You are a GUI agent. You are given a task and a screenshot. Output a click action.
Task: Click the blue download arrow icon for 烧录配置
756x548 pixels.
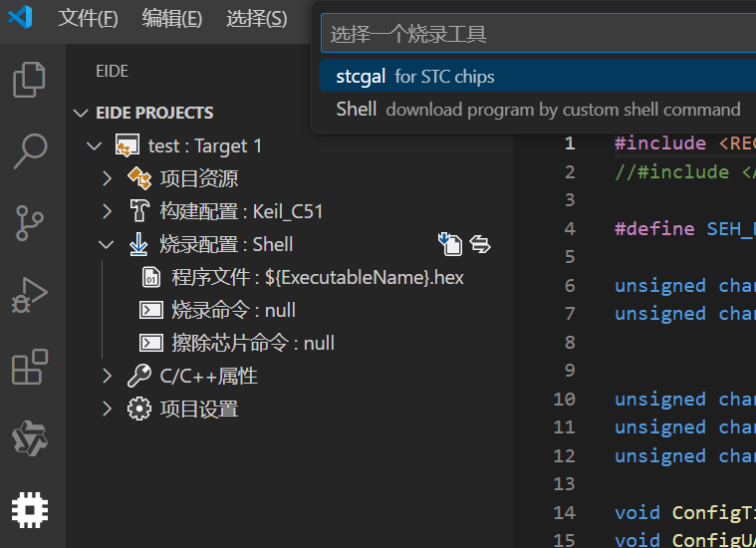[138, 244]
